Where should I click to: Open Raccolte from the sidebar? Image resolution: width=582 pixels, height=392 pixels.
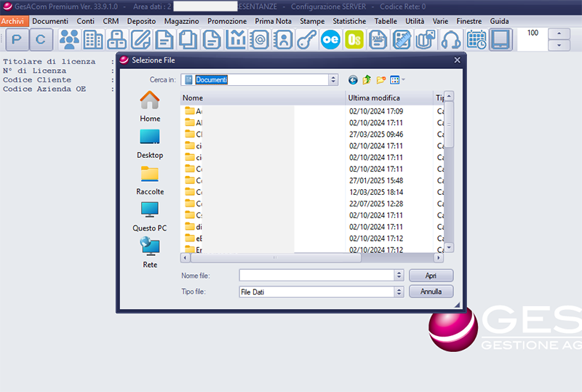click(150, 179)
